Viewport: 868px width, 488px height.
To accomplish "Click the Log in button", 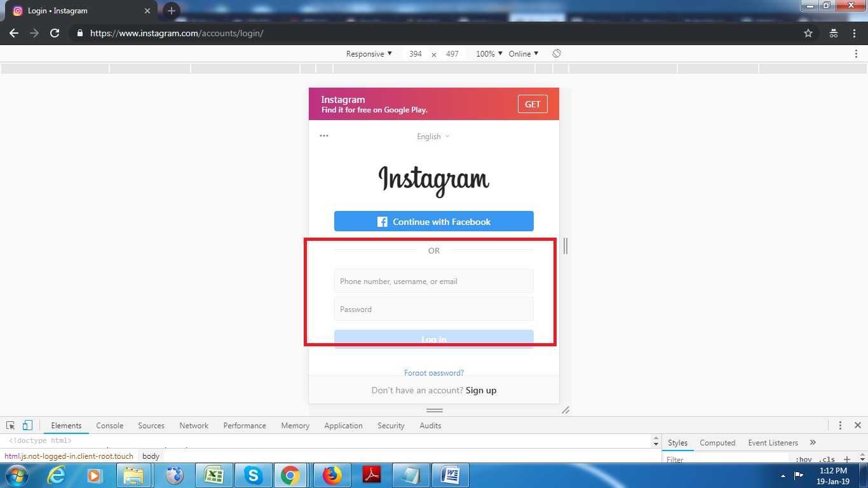I will tap(434, 339).
